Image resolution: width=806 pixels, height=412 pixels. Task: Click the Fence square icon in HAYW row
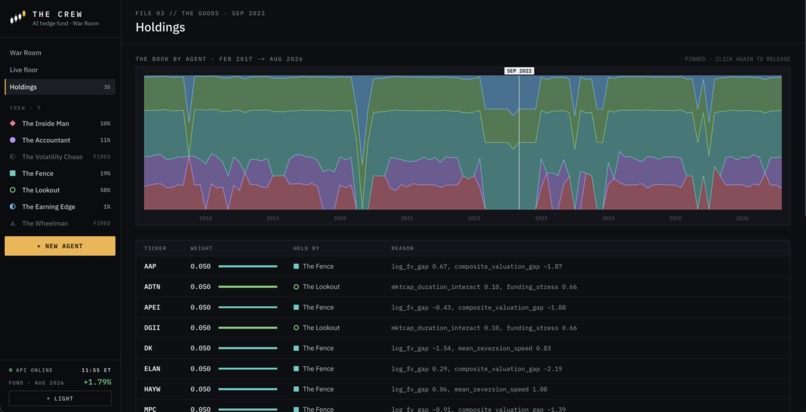click(296, 389)
